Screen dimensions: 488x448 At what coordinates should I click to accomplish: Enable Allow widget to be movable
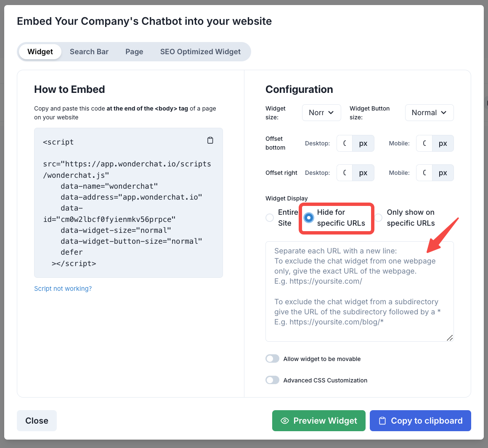[273, 358]
